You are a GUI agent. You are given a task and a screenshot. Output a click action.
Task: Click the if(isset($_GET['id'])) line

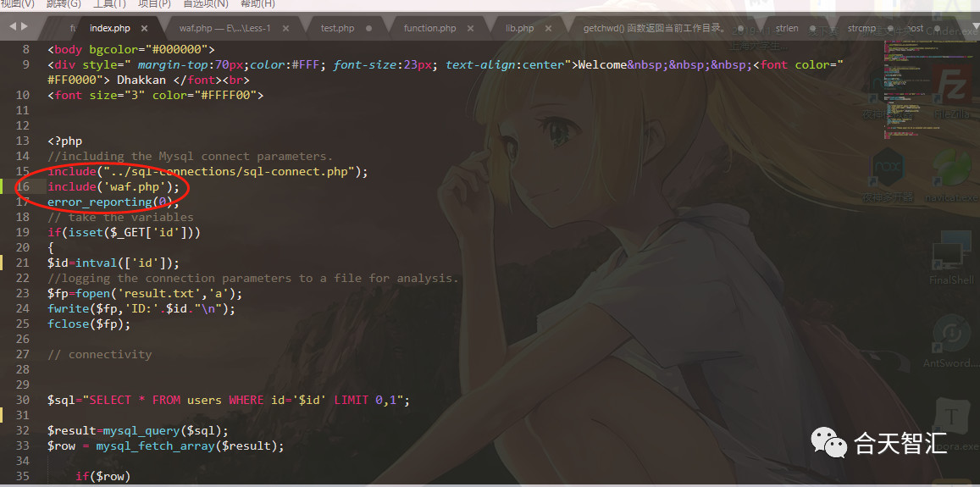point(124,232)
